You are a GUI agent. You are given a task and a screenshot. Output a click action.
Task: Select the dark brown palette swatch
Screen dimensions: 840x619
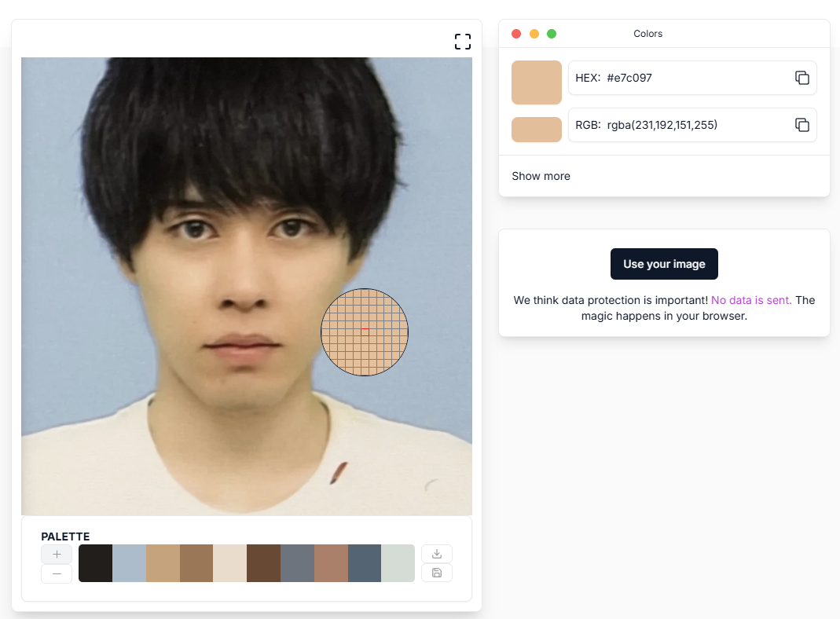click(263, 563)
